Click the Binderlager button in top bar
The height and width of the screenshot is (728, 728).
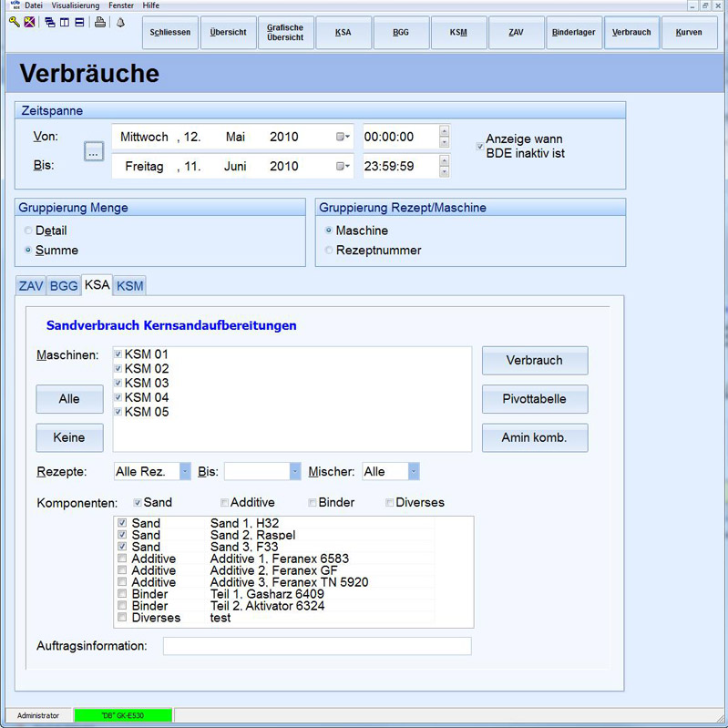[x=573, y=33]
